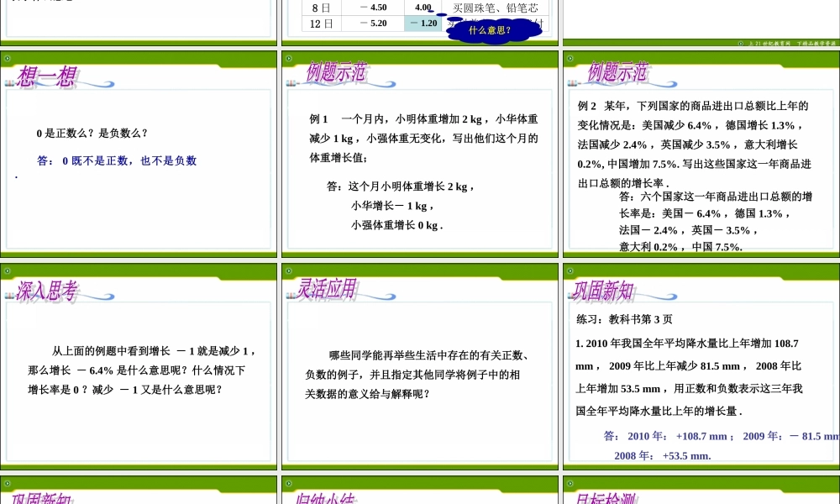This screenshot has height=504, width=840.
Task: Click the answer line 长率是：美国− 6.4%，德国 1.3%
Action: (705, 213)
